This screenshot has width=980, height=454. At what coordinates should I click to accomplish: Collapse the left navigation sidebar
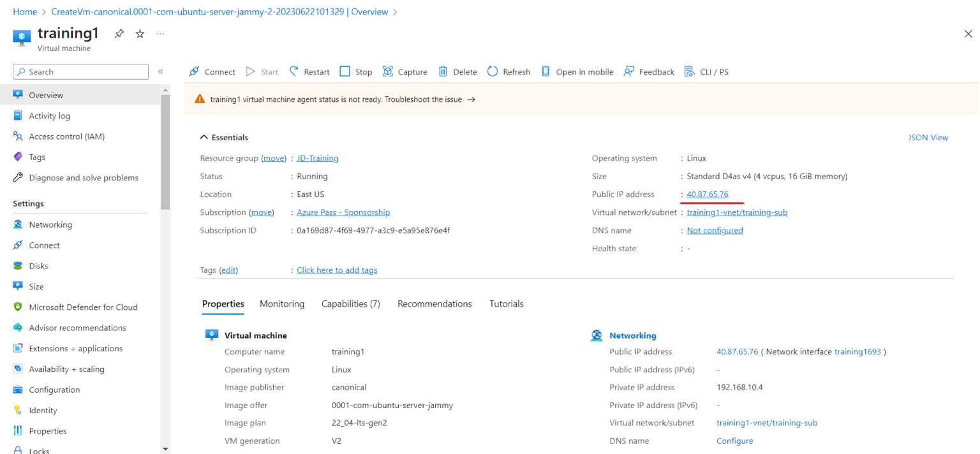pyautogui.click(x=161, y=71)
